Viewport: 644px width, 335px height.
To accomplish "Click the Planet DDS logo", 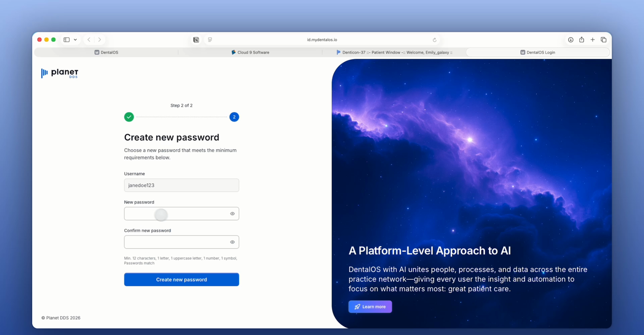I will tap(60, 73).
